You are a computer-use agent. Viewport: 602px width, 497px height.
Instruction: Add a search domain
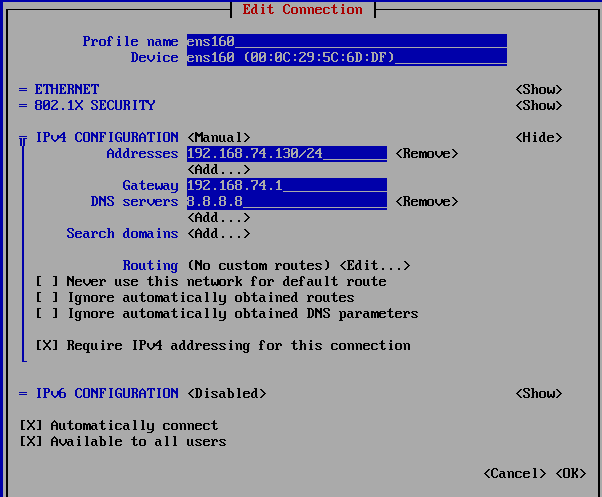coord(218,234)
